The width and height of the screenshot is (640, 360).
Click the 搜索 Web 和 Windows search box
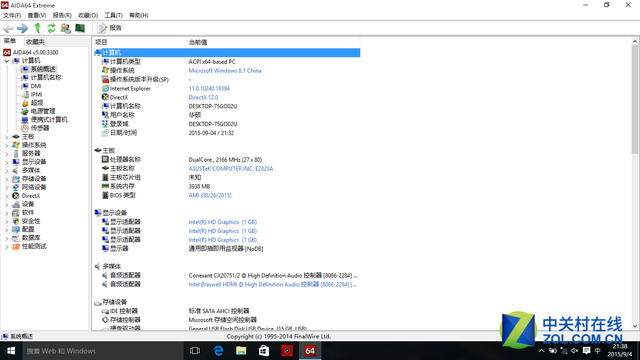coord(102,351)
